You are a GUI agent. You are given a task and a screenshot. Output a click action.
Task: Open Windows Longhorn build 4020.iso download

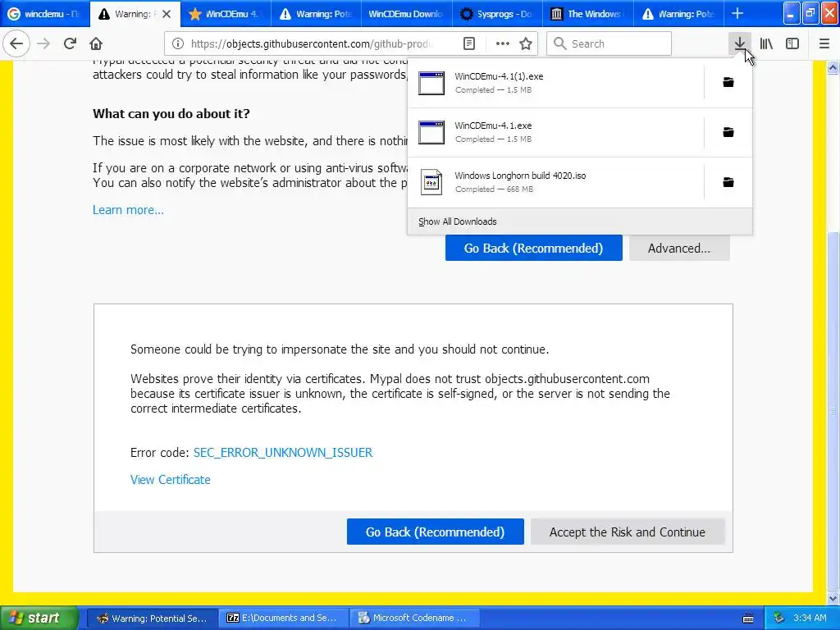(555, 182)
